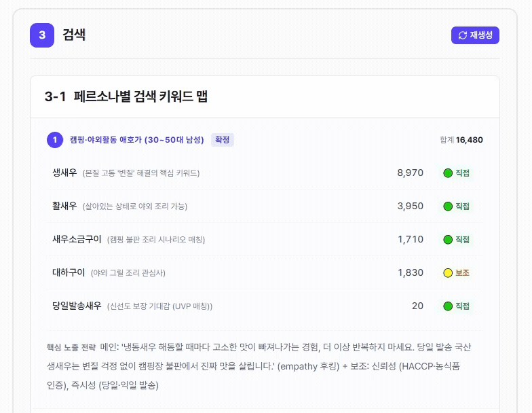The image size is (532, 413).
Task: Click the yellow 보조 badge for 대하구이
Action: [456, 273]
